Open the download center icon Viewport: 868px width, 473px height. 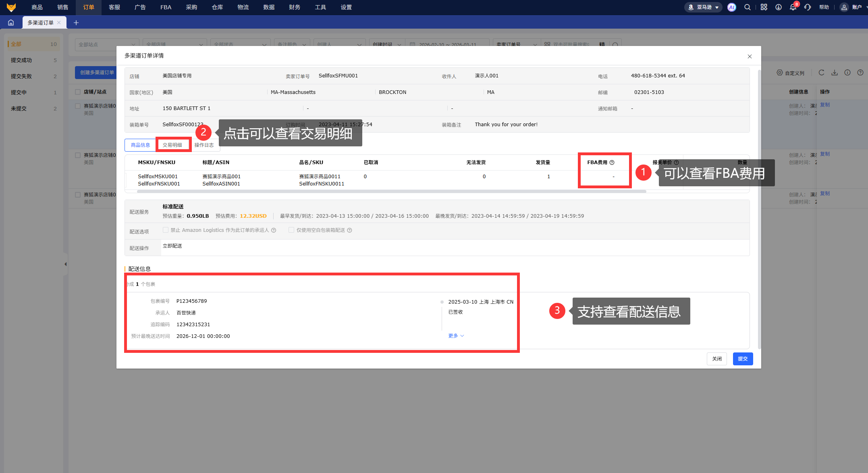(779, 7)
